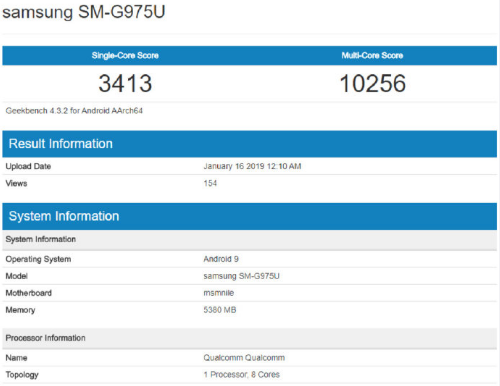Select the Motherboard label
This screenshot has width=500, height=386.
point(29,293)
